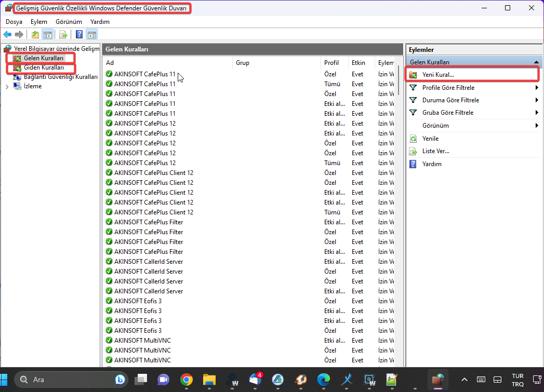
Task: Expand the Görünüm submenu arrow in actions
Action: (x=537, y=126)
